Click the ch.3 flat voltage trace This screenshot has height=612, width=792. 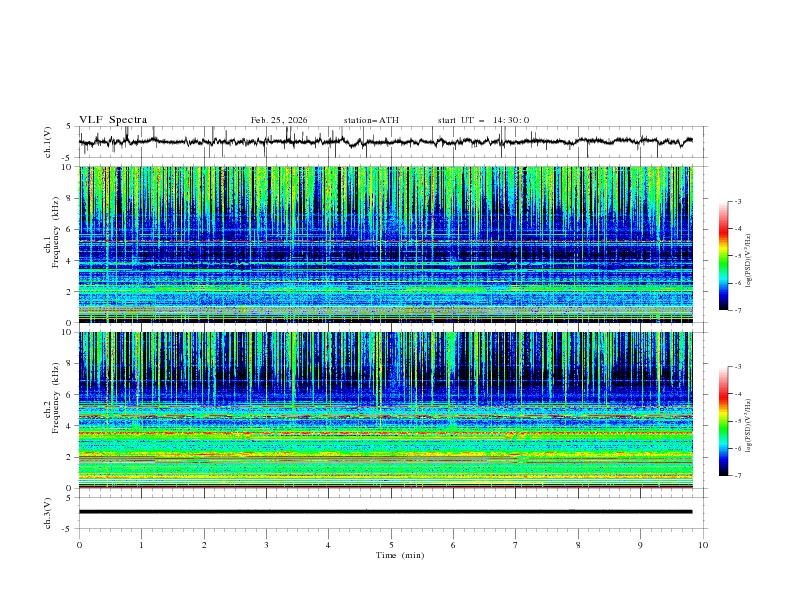pyautogui.click(x=385, y=512)
